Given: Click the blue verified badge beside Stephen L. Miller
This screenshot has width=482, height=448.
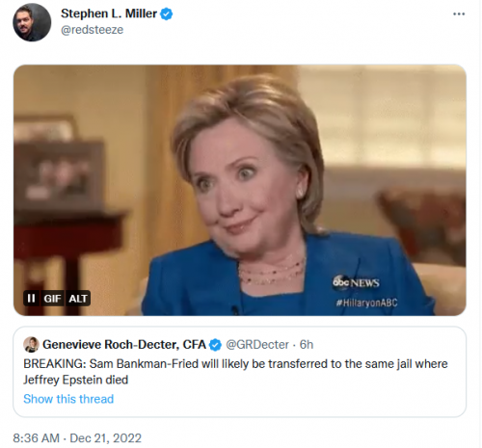Looking at the screenshot, I should 167,14.
